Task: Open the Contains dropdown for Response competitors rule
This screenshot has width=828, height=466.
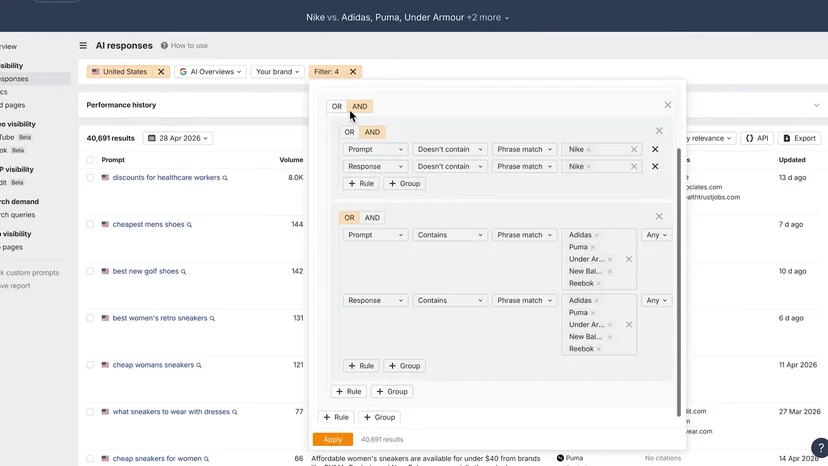Action: (450, 301)
